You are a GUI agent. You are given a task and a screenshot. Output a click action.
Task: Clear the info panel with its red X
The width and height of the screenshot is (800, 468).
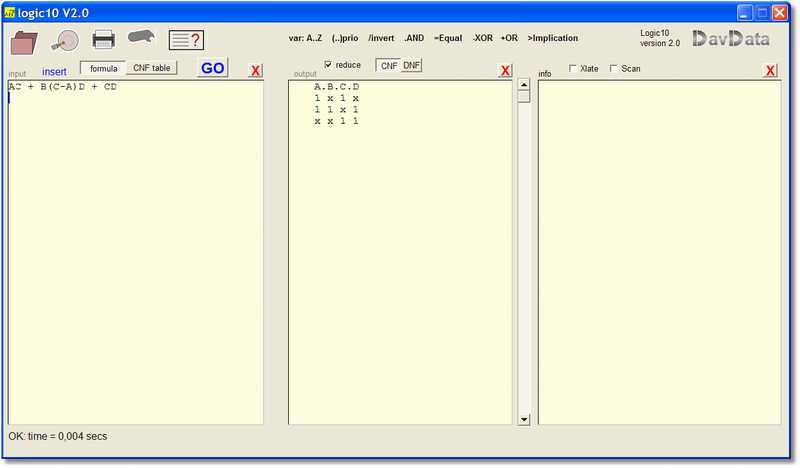770,70
